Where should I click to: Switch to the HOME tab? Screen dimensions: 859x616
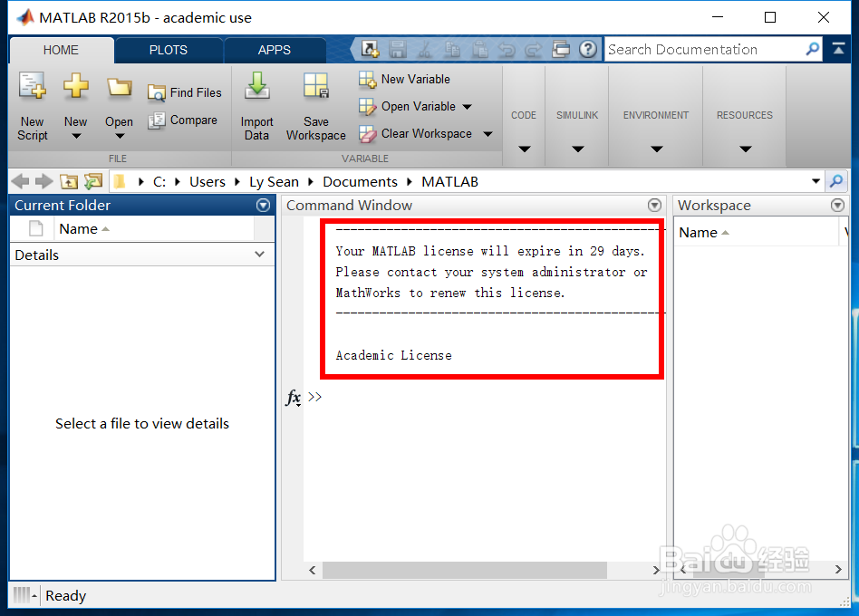pyautogui.click(x=61, y=50)
